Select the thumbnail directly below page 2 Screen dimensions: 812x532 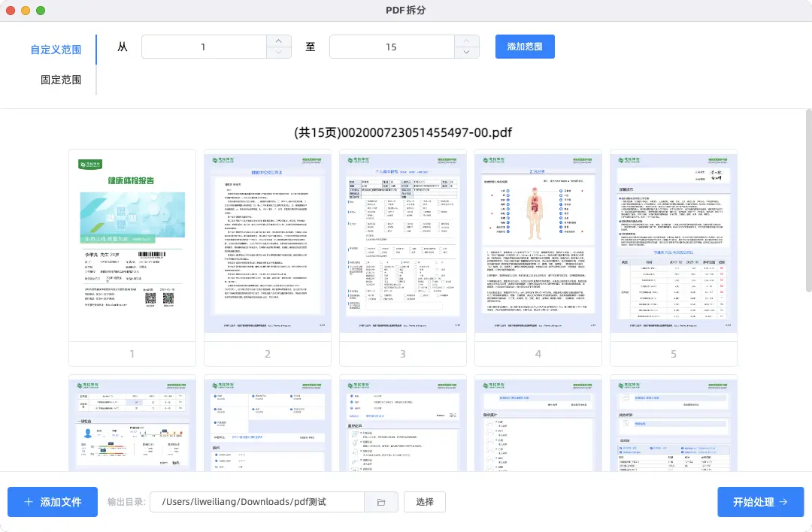pyautogui.click(x=267, y=423)
